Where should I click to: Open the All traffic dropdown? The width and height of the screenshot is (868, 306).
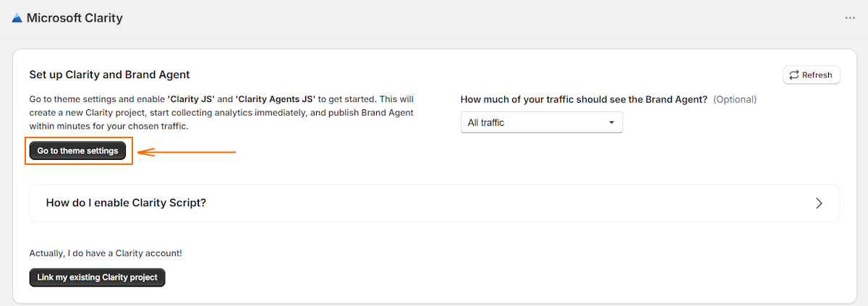point(542,123)
